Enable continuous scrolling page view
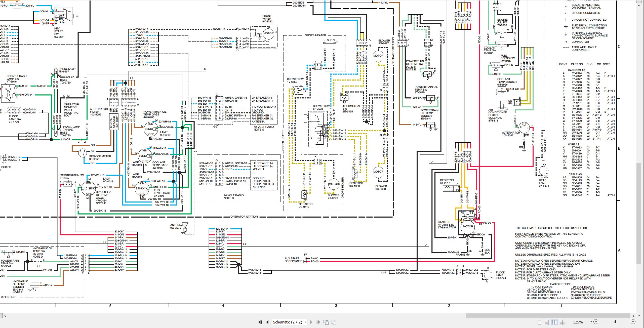 (547, 322)
